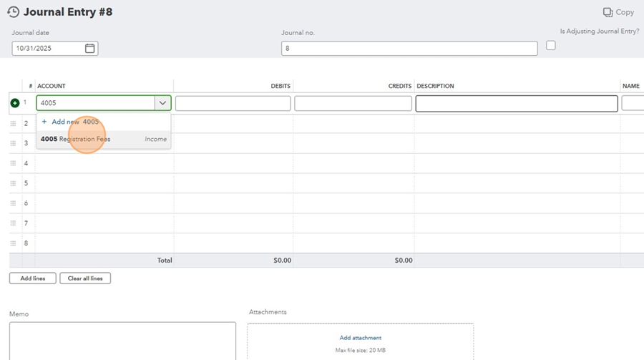Image resolution: width=644 pixels, height=360 pixels.
Task: Click the journal entry history clock icon
Action: (13, 12)
